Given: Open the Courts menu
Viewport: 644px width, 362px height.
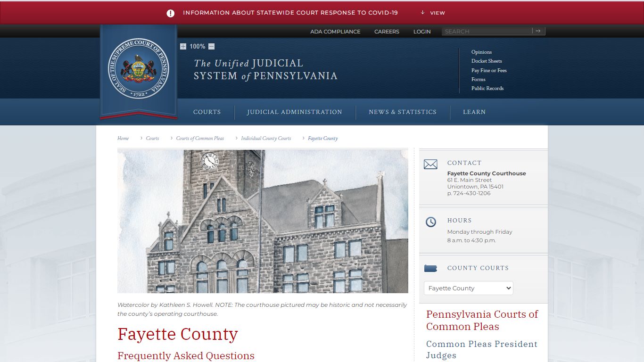Looking at the screenshot, I should point(207,112).
